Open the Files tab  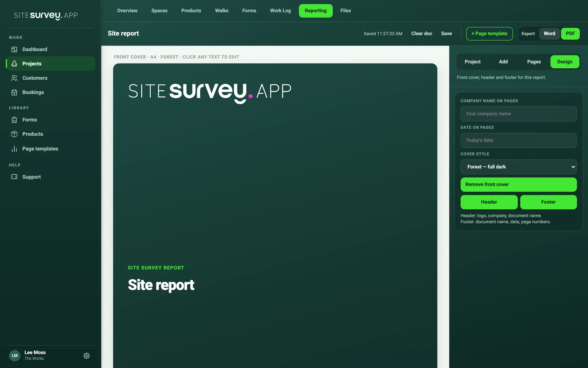[x=345, y=11]
